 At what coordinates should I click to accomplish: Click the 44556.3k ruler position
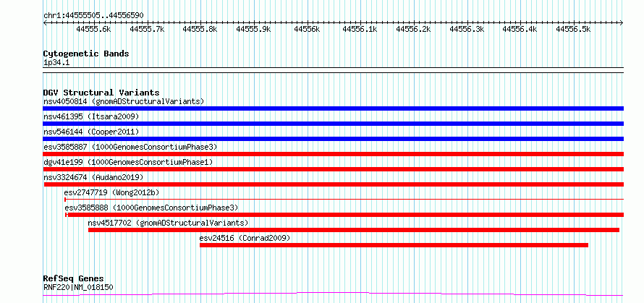467,29
